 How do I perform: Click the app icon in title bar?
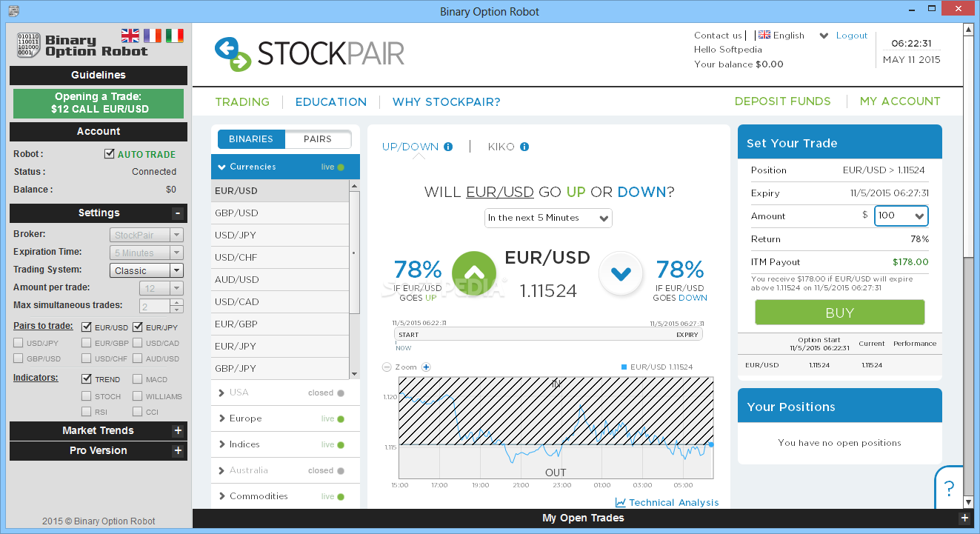pos(12,11)
